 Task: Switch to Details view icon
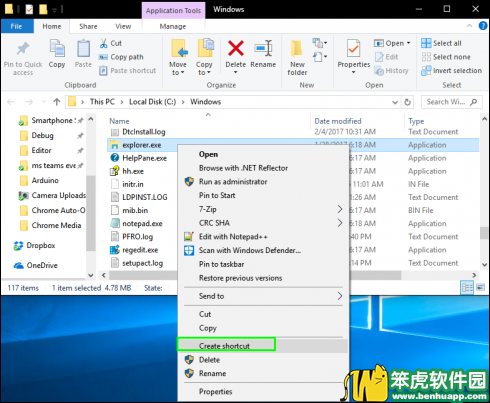pos(467,287)
